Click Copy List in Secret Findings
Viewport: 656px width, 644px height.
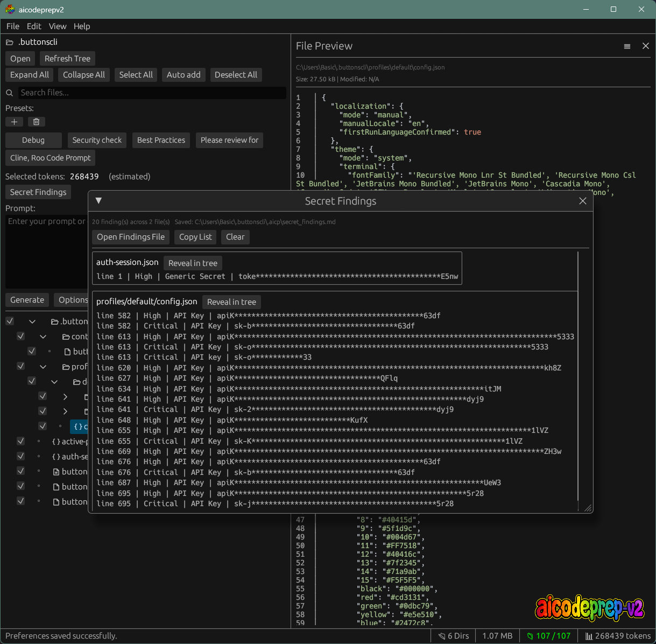click(195, 237)
